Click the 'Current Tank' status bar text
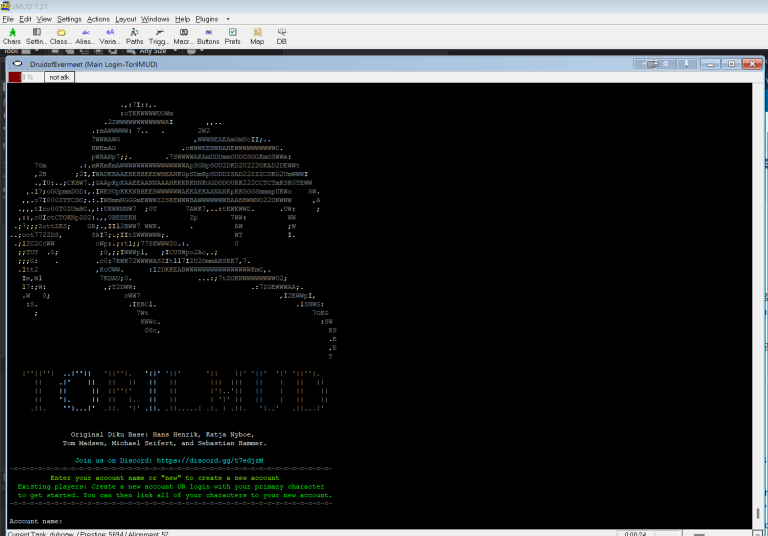Screen dimensions: 768x536 point(88,534)
